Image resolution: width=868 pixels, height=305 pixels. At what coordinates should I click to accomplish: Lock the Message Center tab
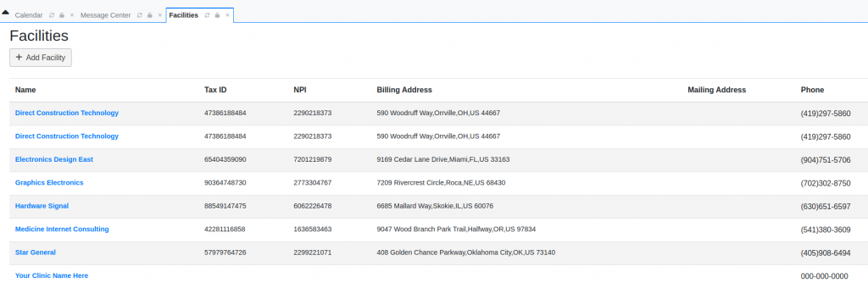point(149,15)
